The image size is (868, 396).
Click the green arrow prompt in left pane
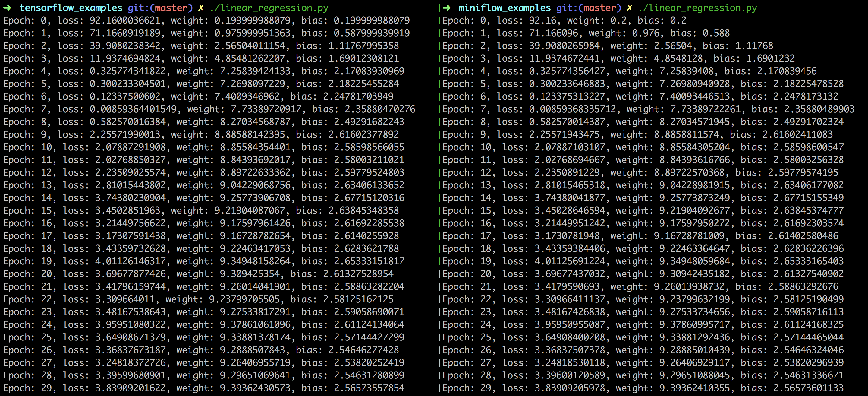[8, 8]
